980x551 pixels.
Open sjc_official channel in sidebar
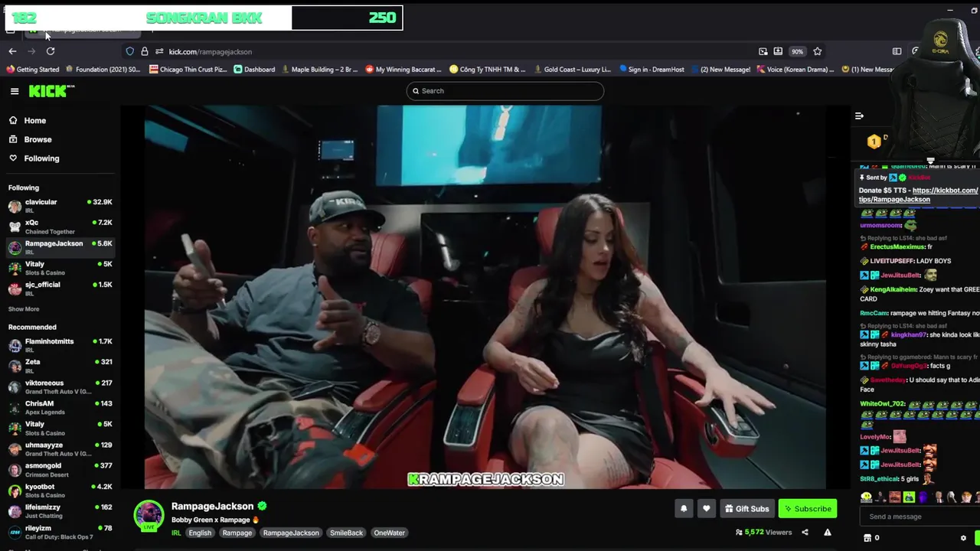(60, 289)
